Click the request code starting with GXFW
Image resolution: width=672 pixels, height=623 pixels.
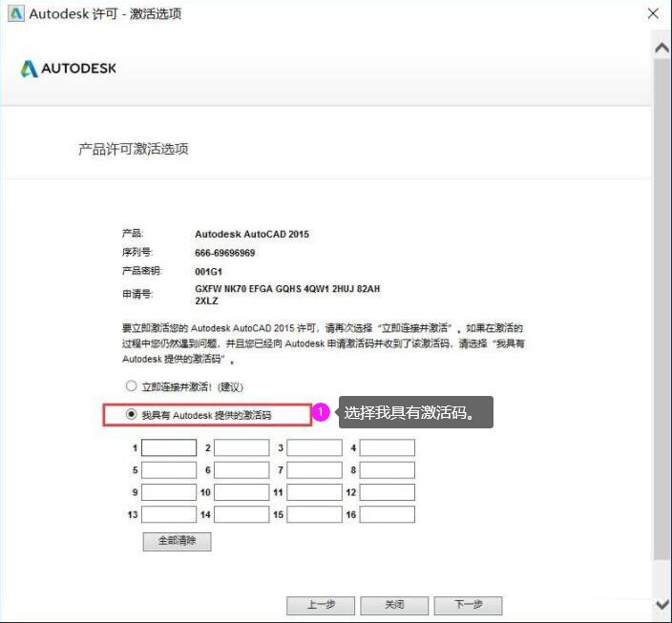pyautogui.click(x=287, y=295)
